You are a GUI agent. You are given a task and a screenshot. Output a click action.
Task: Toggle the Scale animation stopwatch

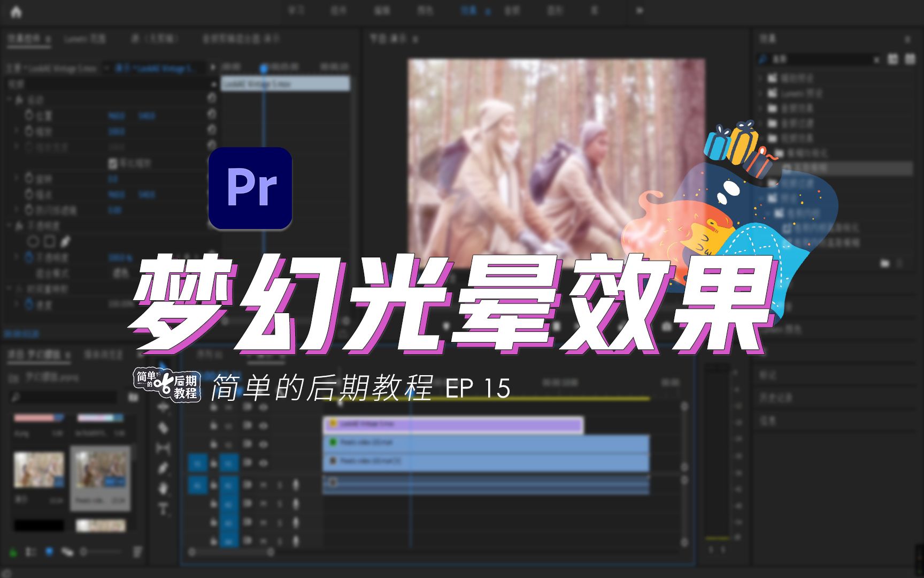point(29,131)
